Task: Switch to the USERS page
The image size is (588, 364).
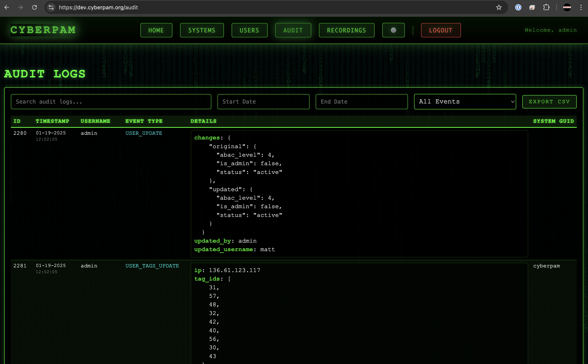Action: tap(249, 30)
